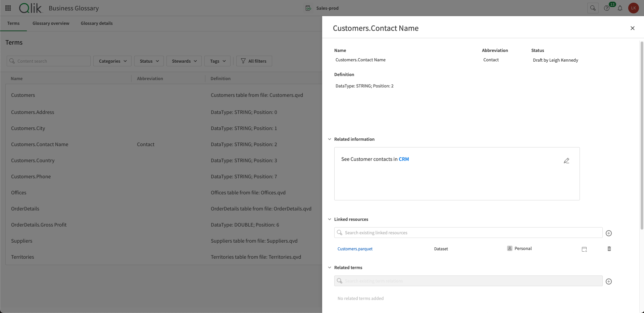Viewport: 644px width, 313px height.
Task: Open the global search magnifier icon
Action: click(x=593, y=8)
